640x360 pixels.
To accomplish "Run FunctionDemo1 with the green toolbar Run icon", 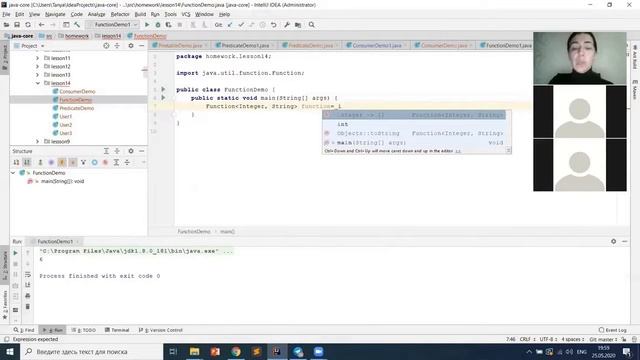I will tap(147, 25).
